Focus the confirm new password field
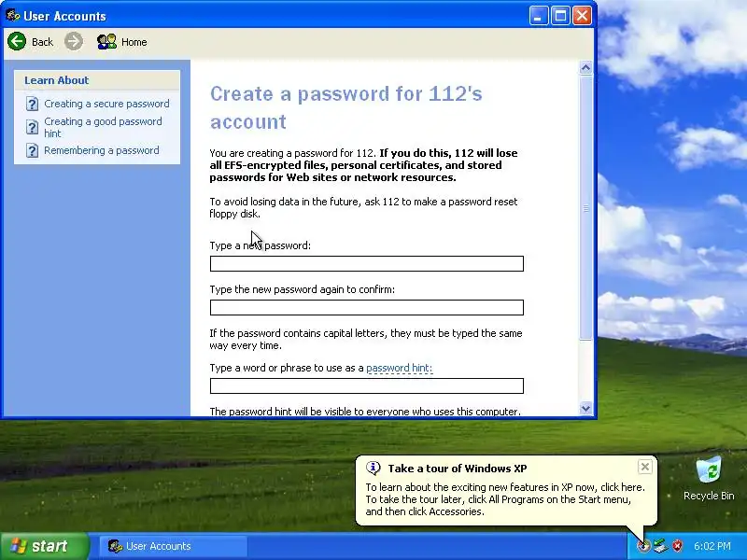The image size is (747, 560). [366, 308]
